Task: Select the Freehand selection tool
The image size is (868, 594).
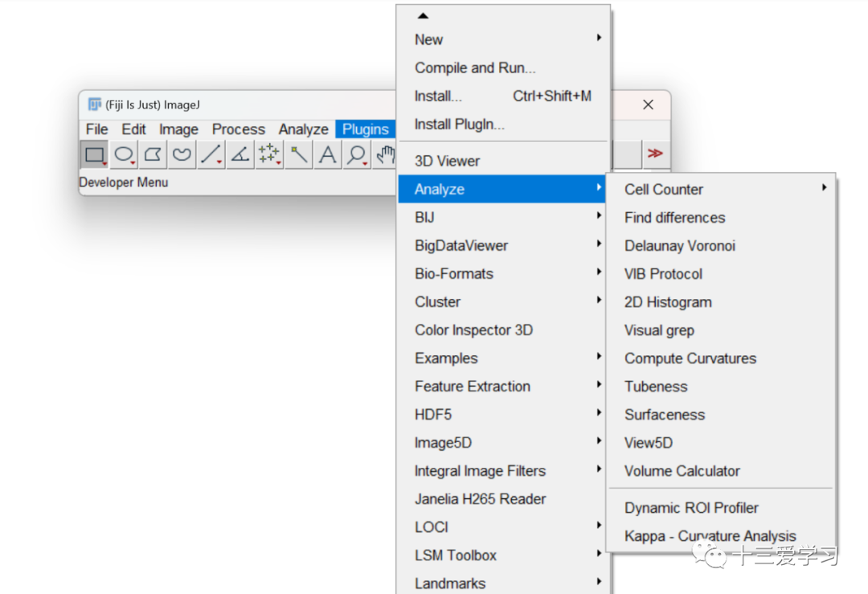Action: pos(182,154)
